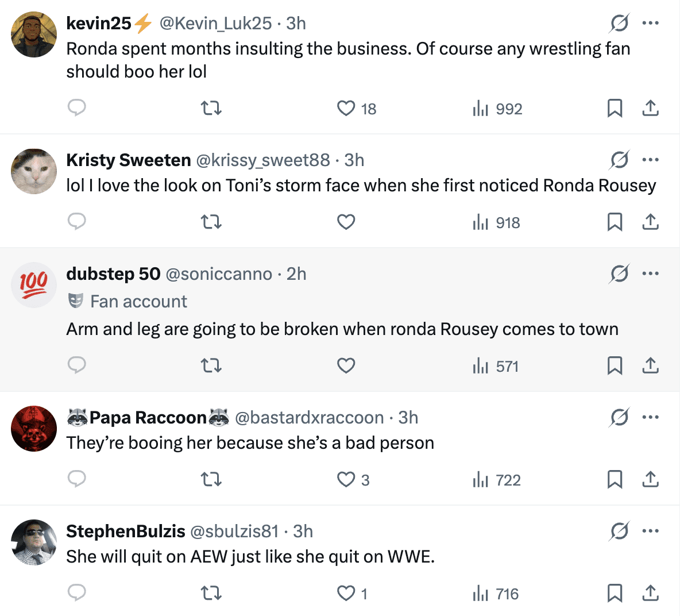680x616 pixels.
Task: Repost Kristy Sweeten's tweet
Action: tap(211, 222)
